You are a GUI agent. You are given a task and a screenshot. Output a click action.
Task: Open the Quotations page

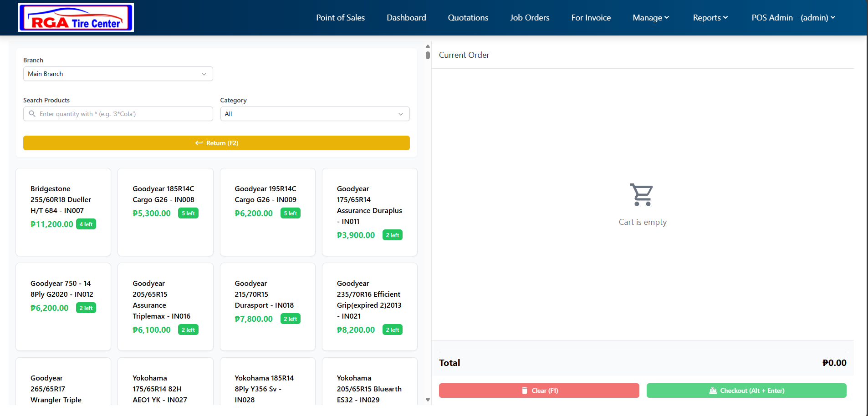468,18
